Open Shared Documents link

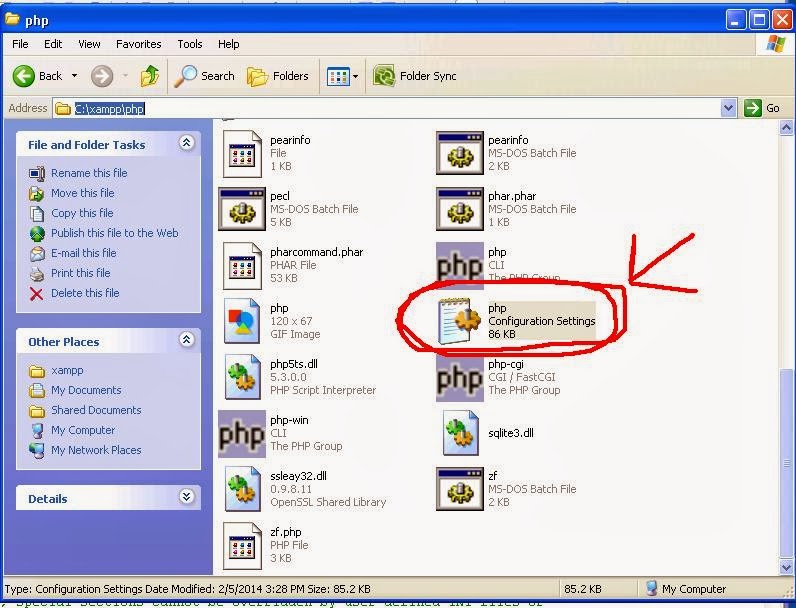[x=96, y=410]
